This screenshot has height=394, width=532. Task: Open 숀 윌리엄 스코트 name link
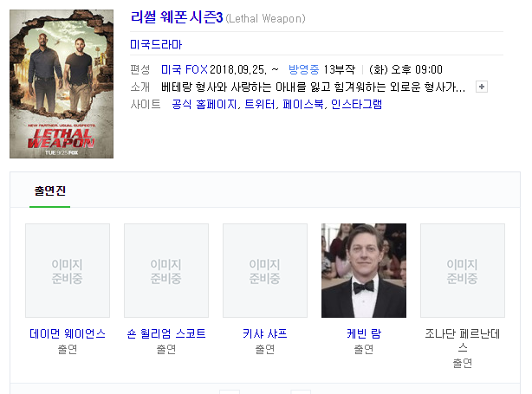tap(166, 333)
